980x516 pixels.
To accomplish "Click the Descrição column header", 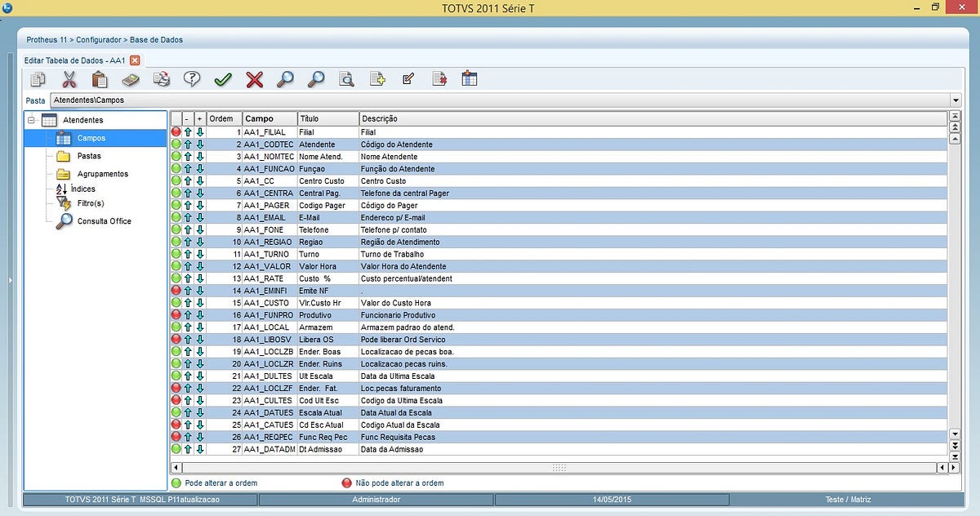I will 653,118.
